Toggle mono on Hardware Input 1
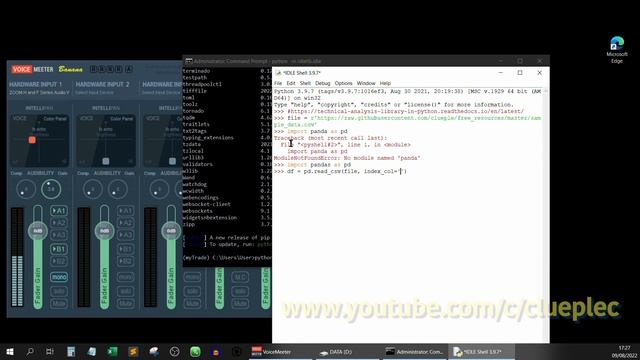 pos(59,277)
